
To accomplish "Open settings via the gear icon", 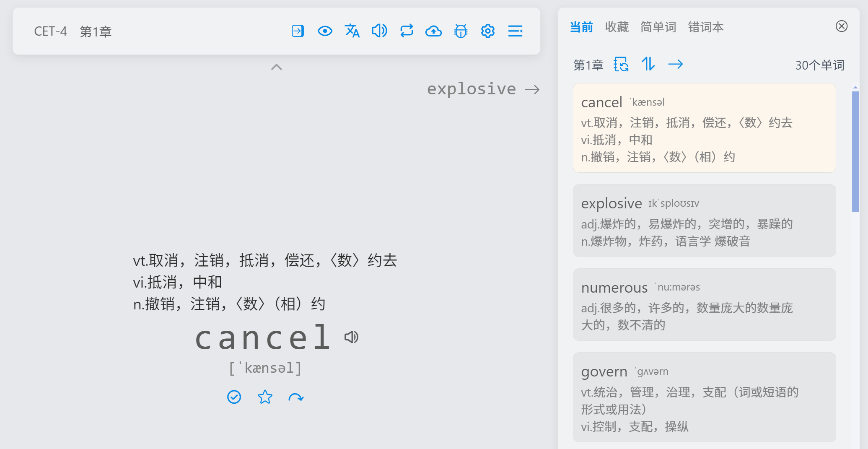I will (487, 31).
